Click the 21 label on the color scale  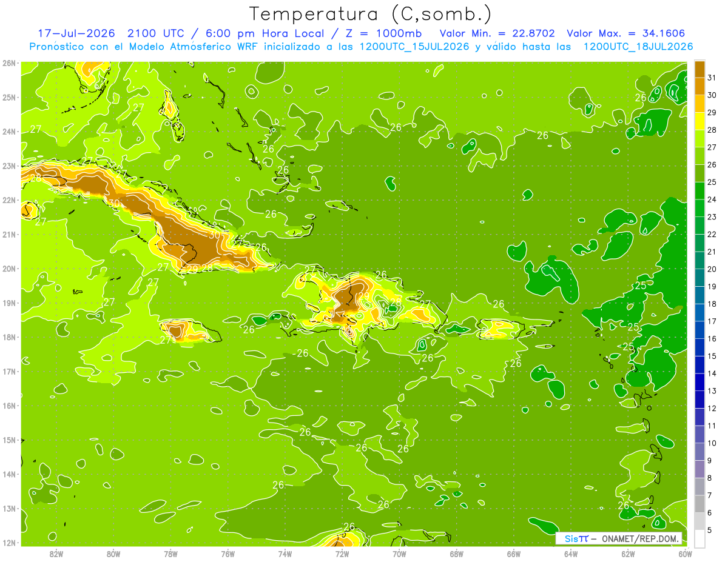click(712, 252)
